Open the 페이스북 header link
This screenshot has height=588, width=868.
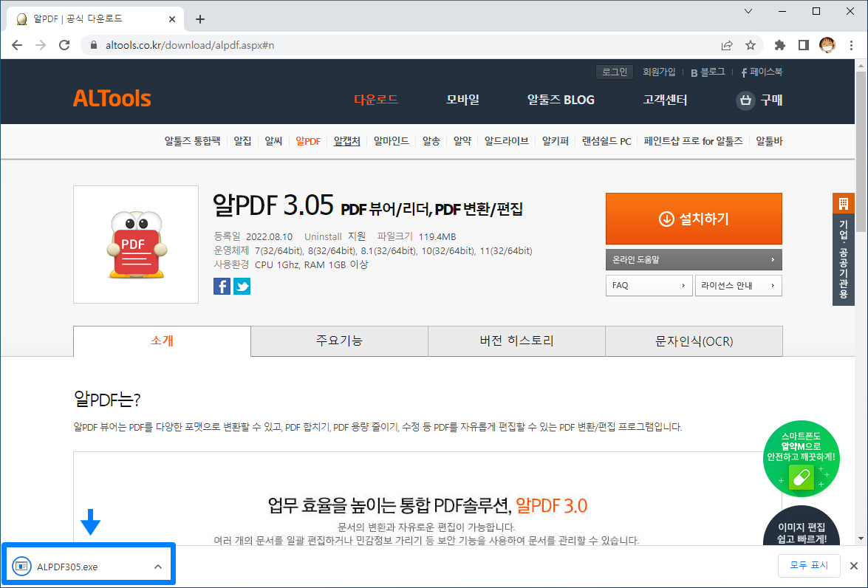762,72
